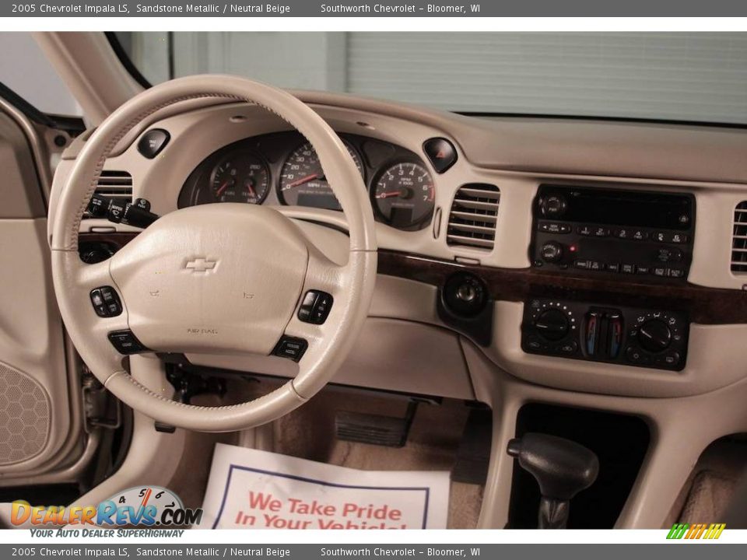Click the door speaker grille
Image resolution: width=747 pixels, height=560 pixels.
click(x=22, y=413)
